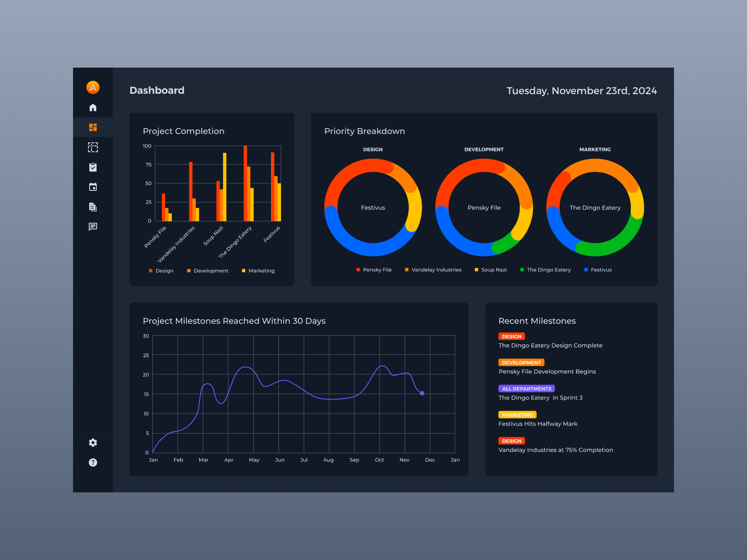This screenshot has width=747, height=560.
Task: Hide the Marketing series via its legend entry
Action: pos(258,270)
